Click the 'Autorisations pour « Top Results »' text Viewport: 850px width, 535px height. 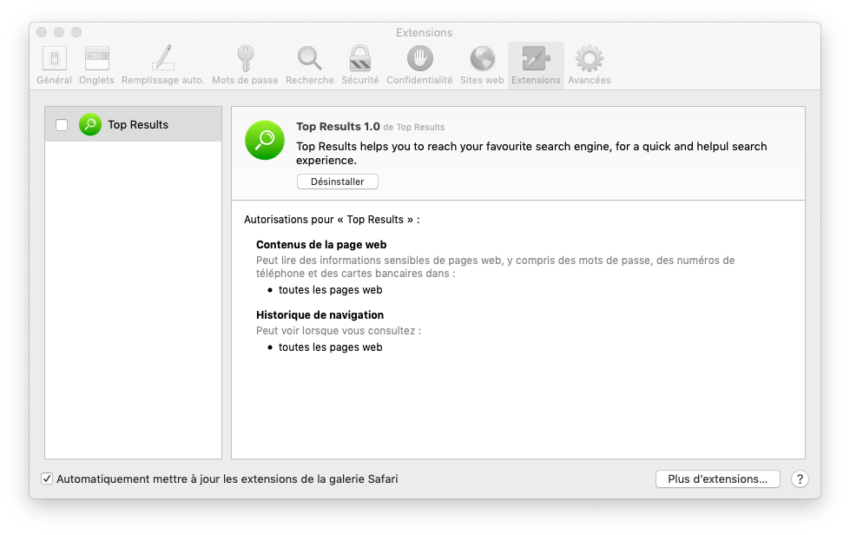(332, 220)
